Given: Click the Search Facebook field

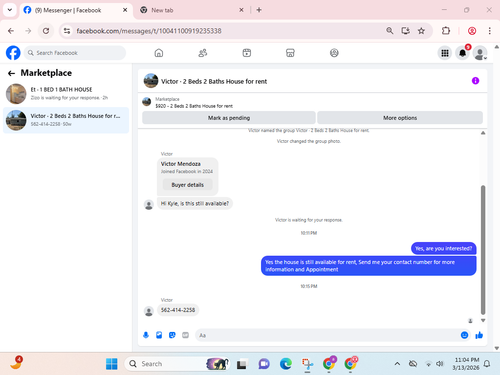Looking at the screenshot, I should [x=75, y=53].
